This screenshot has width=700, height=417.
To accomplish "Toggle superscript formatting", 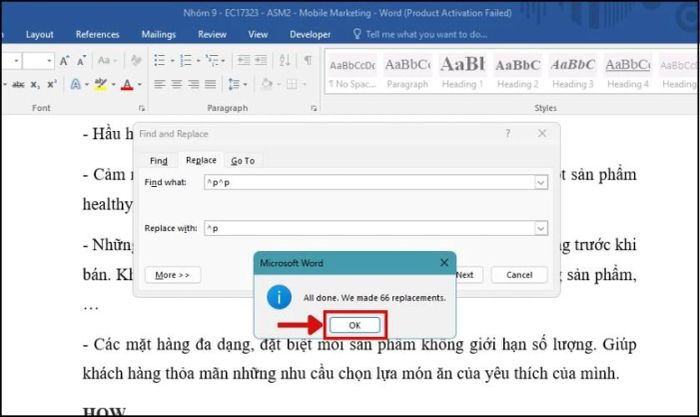I will tap(52, 84).
